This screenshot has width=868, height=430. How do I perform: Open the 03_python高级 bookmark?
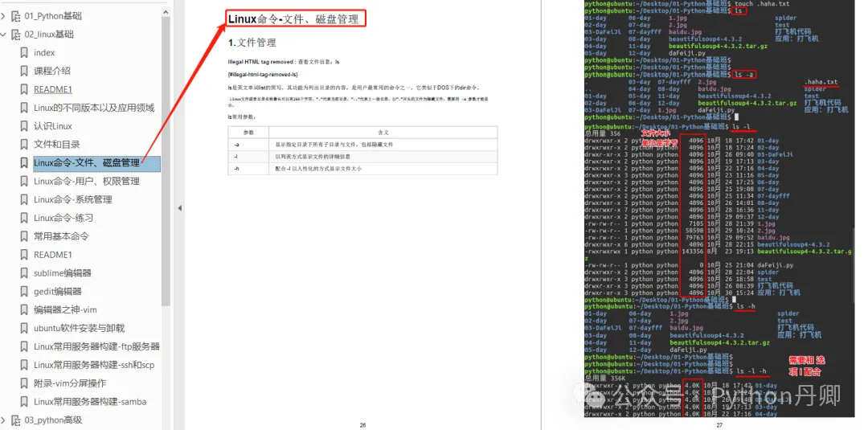click(53, 420)
